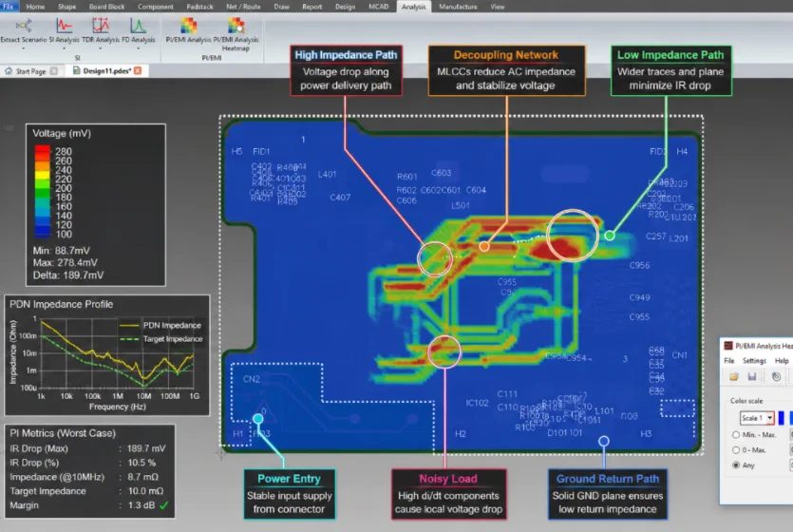Click the H2 mounting hole label

coord(461,434)
